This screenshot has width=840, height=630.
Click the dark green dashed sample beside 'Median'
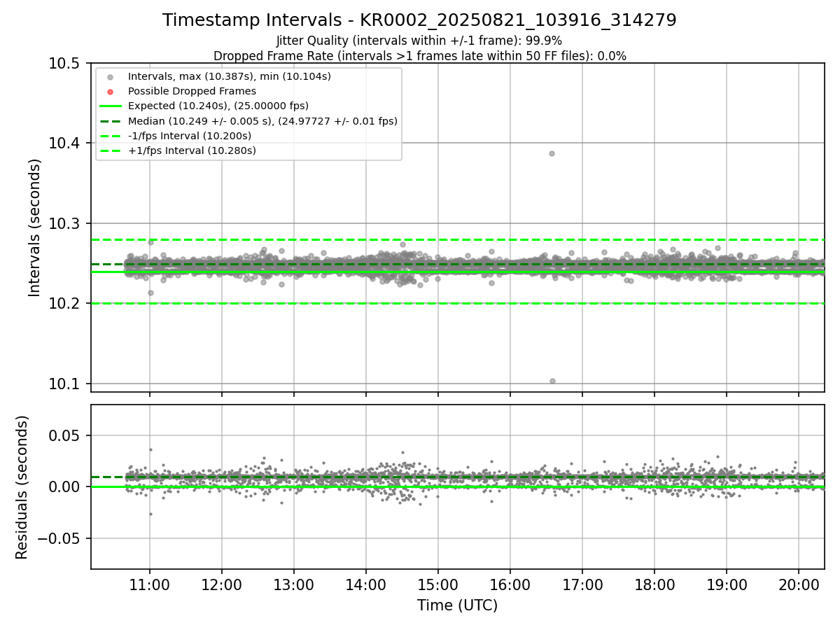point(110,121)
